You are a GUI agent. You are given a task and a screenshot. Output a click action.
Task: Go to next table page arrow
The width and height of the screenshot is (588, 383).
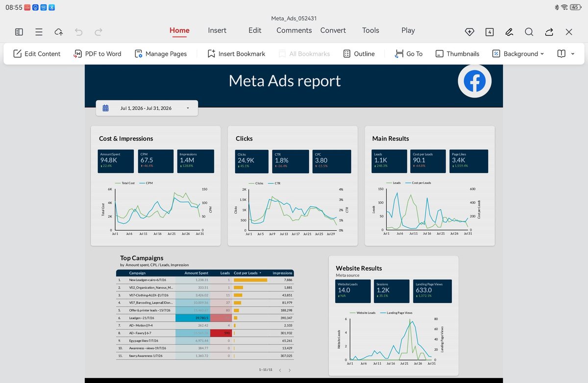(290, 370)
